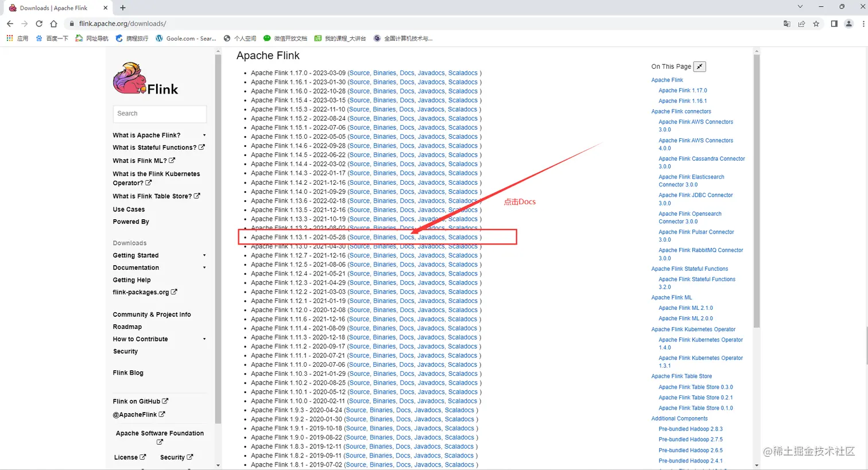Click the Flink squirrel logo
This screenshot has width=868, height=470.
coord(146,79)
